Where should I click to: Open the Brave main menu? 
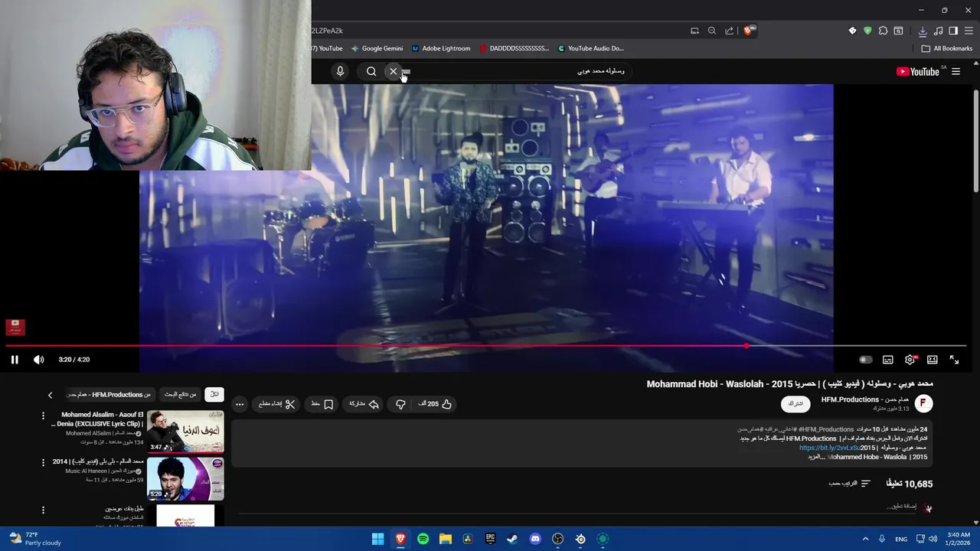(969, 31)
